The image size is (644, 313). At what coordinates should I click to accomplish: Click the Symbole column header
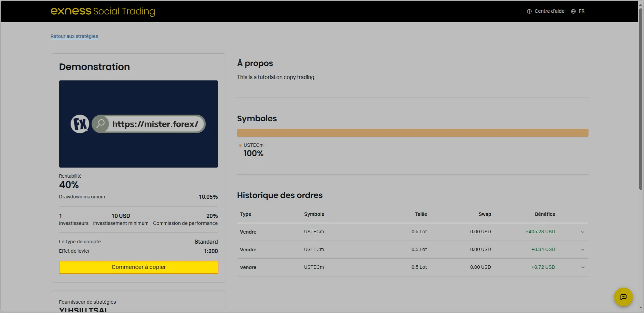314,214
